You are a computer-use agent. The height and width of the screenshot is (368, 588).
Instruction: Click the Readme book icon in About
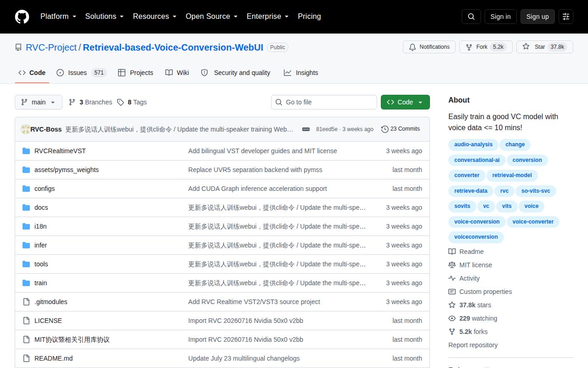(452, 252)
